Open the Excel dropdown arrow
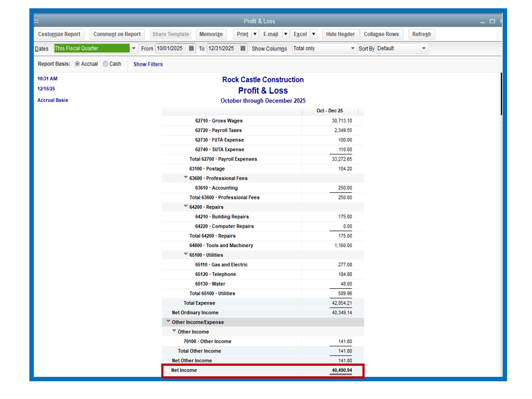The image size is (532, 399). click(314, 34)
